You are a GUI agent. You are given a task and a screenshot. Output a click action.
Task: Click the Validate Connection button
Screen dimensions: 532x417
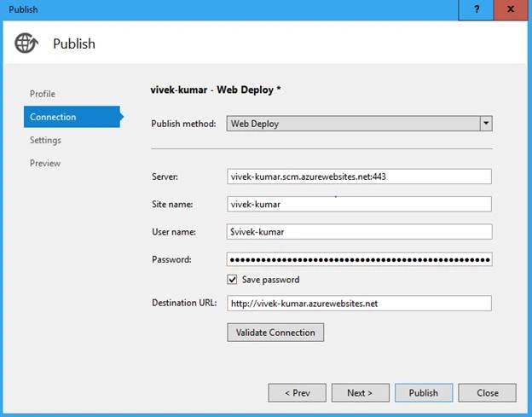click(275, 333)
